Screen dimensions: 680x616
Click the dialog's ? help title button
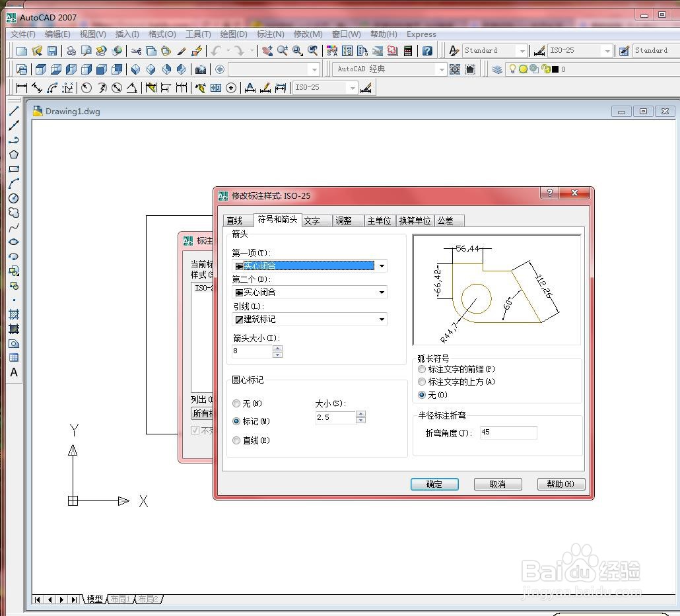[550, 193]
